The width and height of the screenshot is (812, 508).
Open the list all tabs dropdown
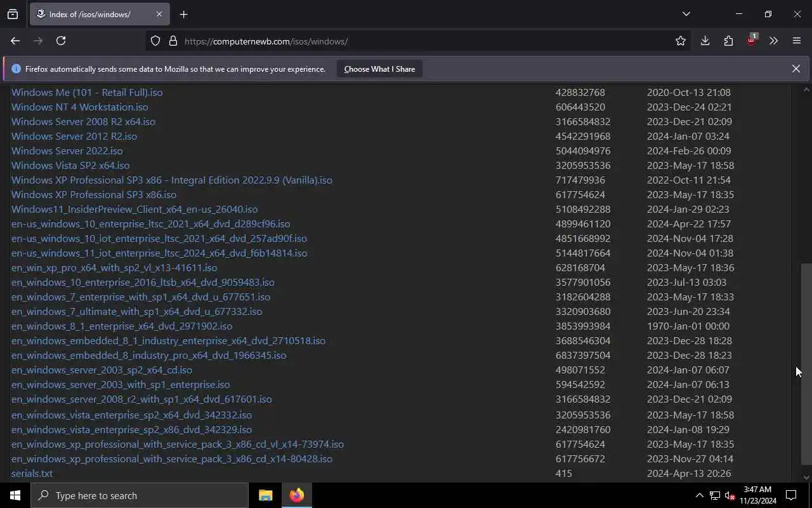pyautogui.click(x=686, y=14)
